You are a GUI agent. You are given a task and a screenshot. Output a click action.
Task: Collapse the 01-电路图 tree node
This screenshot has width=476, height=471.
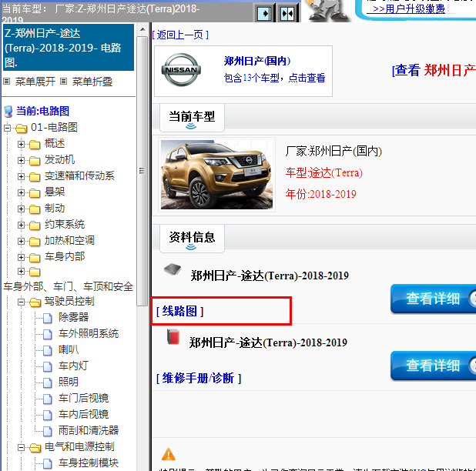click(x=7, y=128)
